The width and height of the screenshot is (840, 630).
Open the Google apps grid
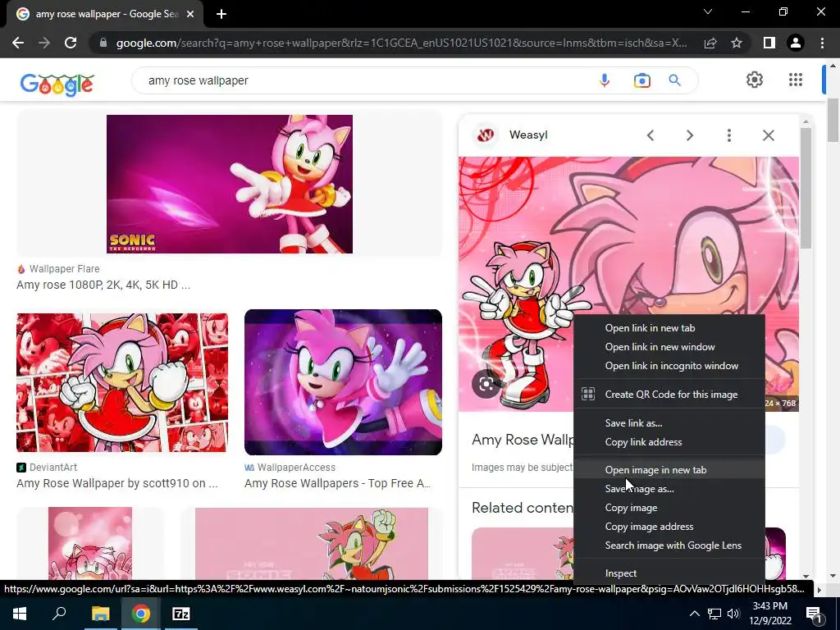pyautogui.click(x=796, y=80)
